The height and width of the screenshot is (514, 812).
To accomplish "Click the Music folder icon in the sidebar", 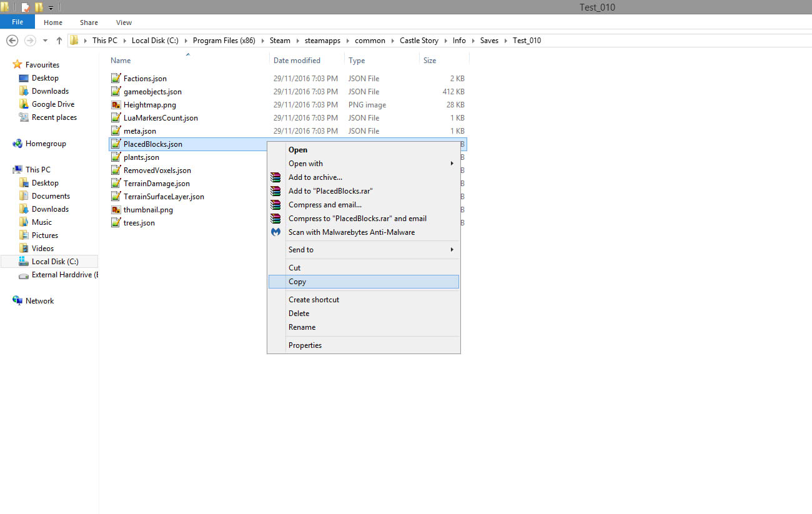I will coord(24,222).
